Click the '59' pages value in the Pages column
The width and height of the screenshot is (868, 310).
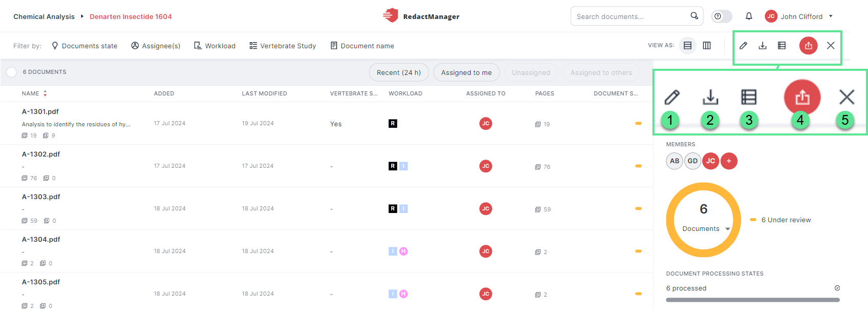[547, 209]
